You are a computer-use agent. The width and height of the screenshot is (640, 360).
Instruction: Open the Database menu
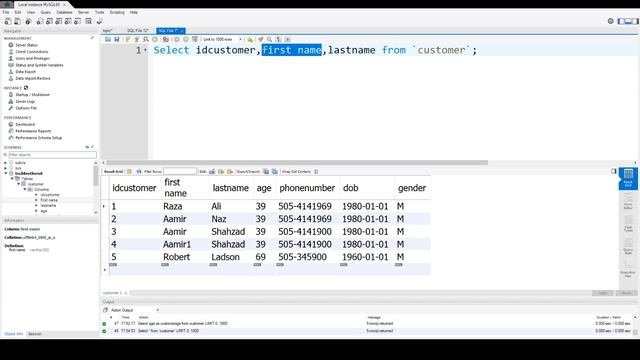(64, 12)
